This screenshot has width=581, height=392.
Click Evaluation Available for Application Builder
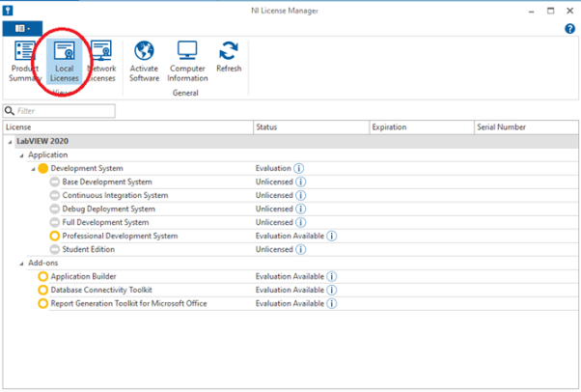(290, 277)
